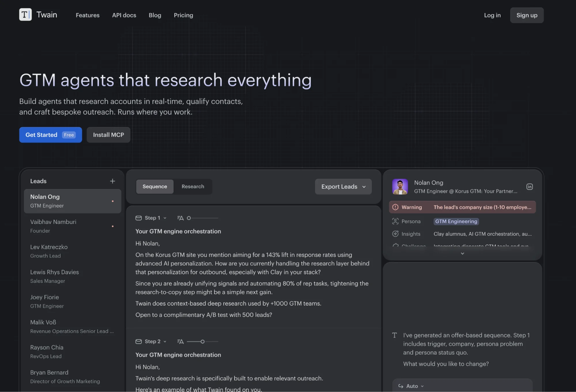
Task: Adjust the Step 1 tone slider
Action: tap(202, 218)
